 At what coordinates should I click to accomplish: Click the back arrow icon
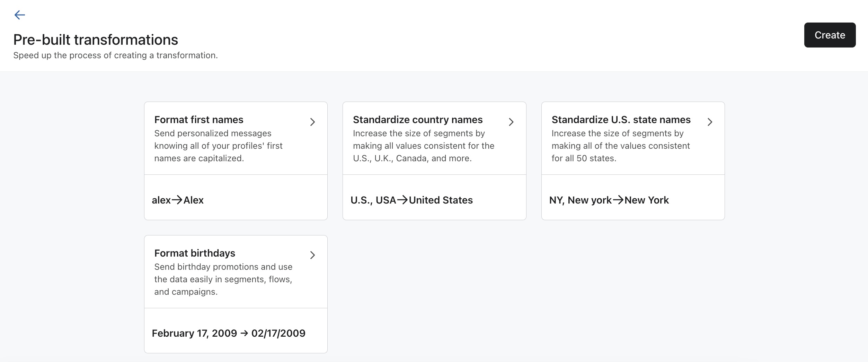click(19, 15)
